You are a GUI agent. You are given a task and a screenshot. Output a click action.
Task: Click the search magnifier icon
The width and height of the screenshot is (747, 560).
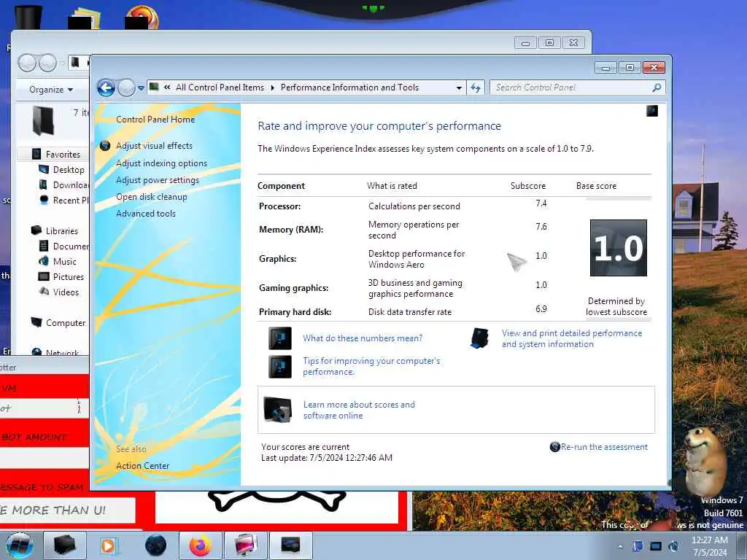pos(657,87)
